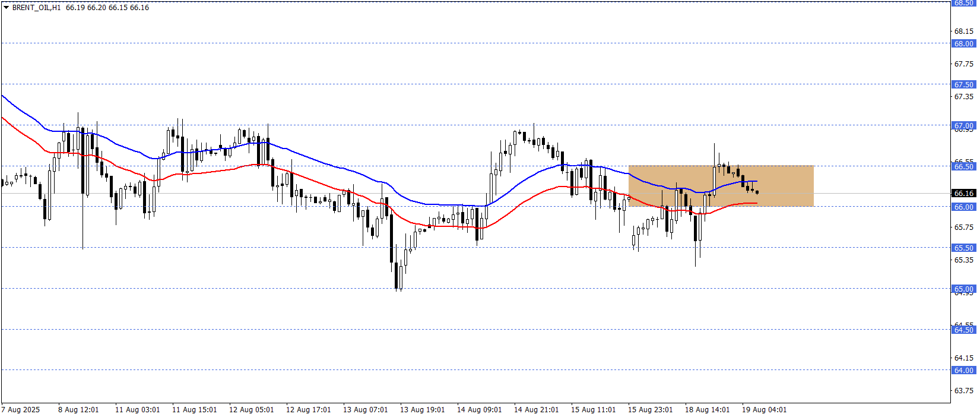
Task: Click the orange highlighted rectangle zone
Action: (721, 186)
